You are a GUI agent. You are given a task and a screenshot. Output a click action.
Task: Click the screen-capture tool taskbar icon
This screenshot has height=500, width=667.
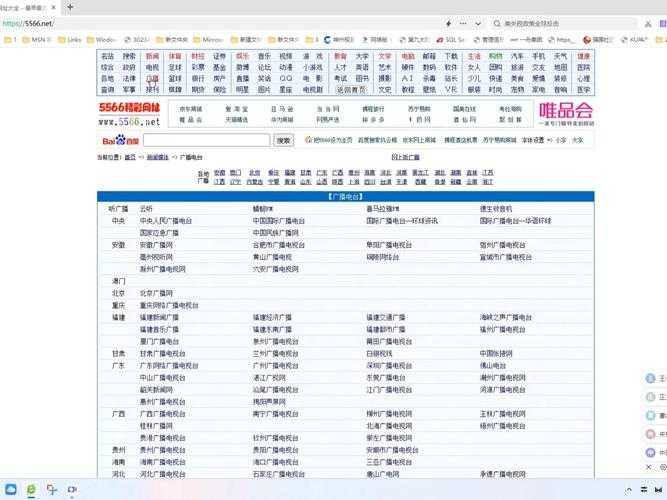click(52, 489)
